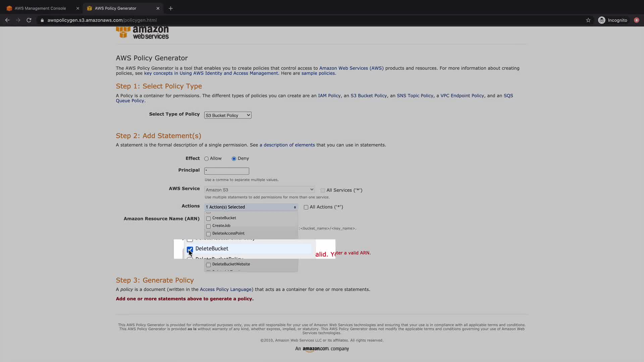Bookmark page using the star icon
Image resolution: width=644 pixels, height=362 pixels.
(x=588, y=20)
